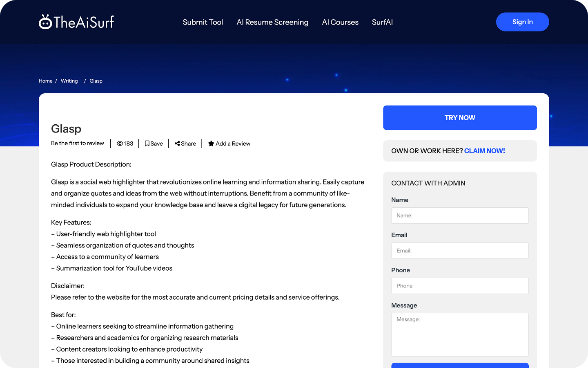Screen dimensions: 588x368
Task: Select SurfAI in the top navigation
Action: pyautogui.click(x=382, y=22)
